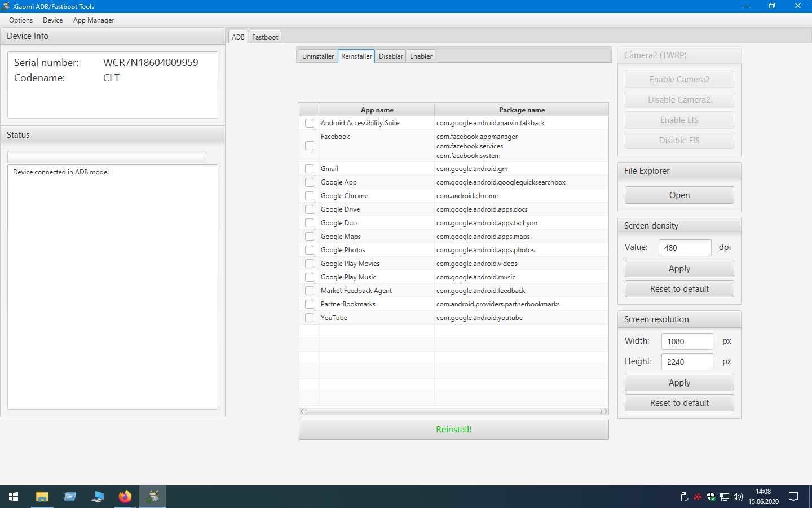812x508 pixels.
Task: Click the app table horizontal scrollbar
Action: [453, 411]
